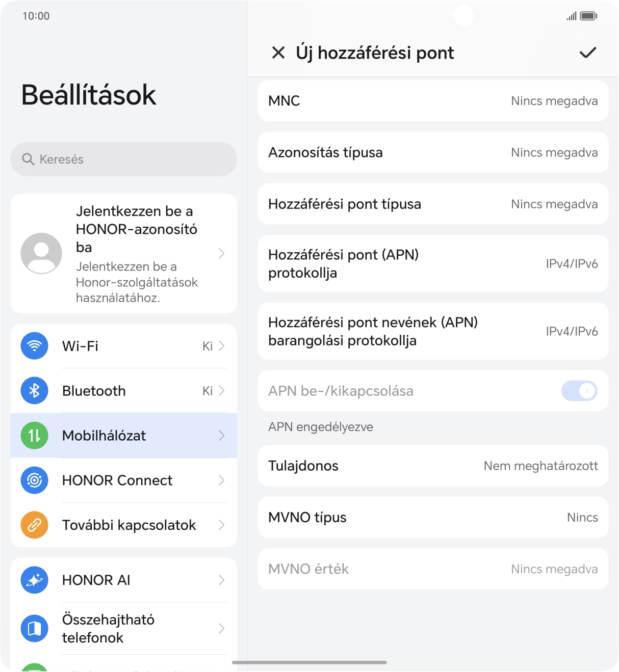Tap the HONOR Connect icon
The height and width of the screenshot is (672, 619).
click(x=34, y=480)
